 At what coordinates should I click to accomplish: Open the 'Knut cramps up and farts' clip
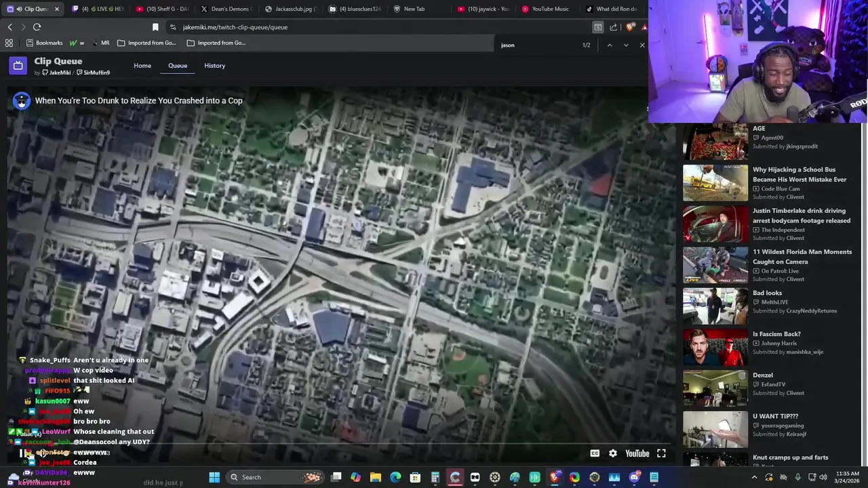tap(790, 457)
